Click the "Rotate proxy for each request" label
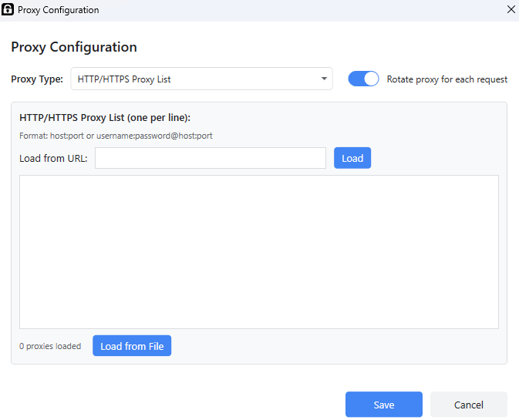Image resolution: width=519 pixels, height=420 pixels. click(447, 79)
